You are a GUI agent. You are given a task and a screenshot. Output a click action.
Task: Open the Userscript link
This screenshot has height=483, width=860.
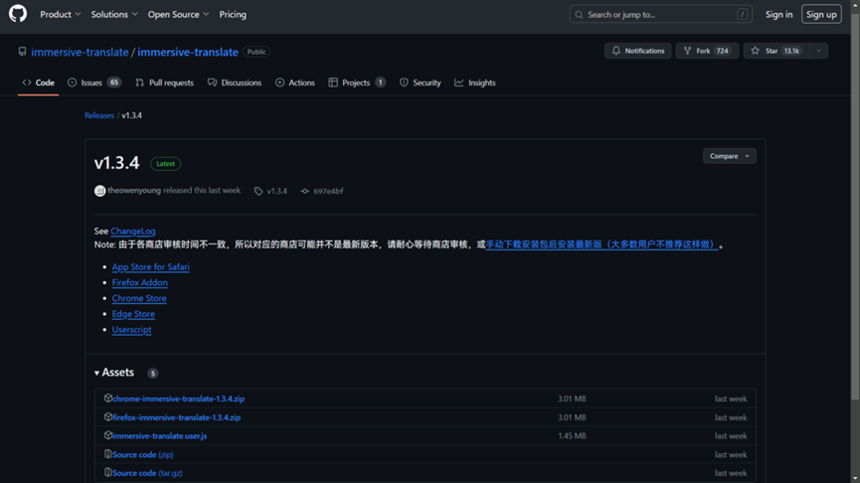pos(132,330)
